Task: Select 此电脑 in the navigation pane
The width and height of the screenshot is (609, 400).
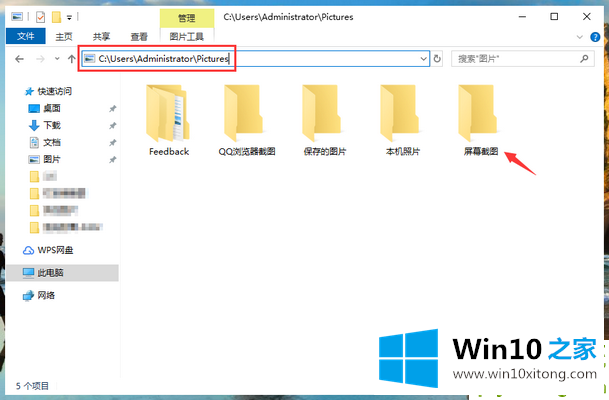Action: tap(51, 272)
